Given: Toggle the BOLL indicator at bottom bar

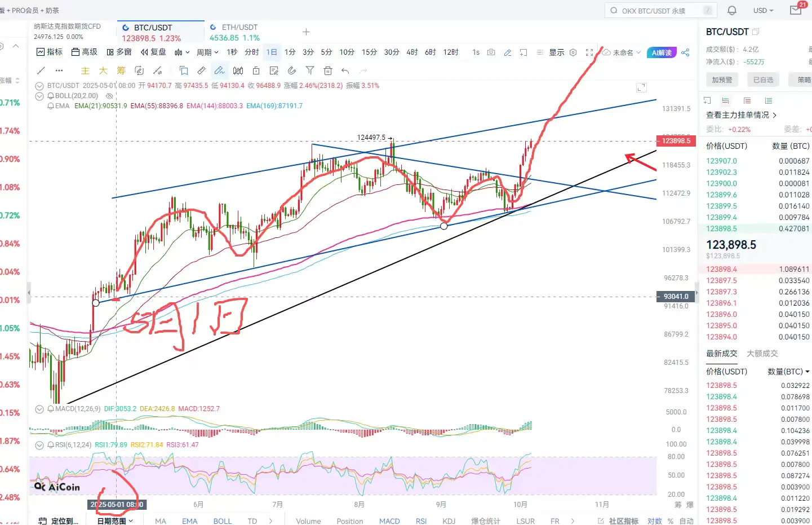Looking at the screenshot, I should 223,521.
